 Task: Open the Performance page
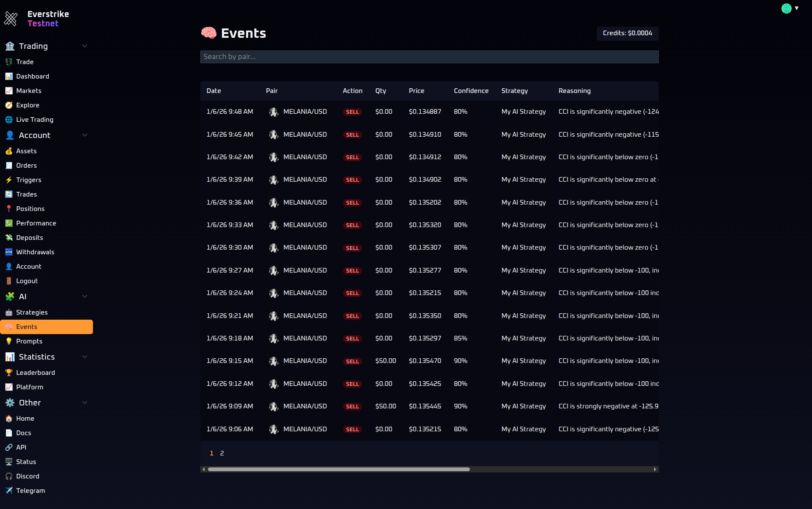[36, 223]
